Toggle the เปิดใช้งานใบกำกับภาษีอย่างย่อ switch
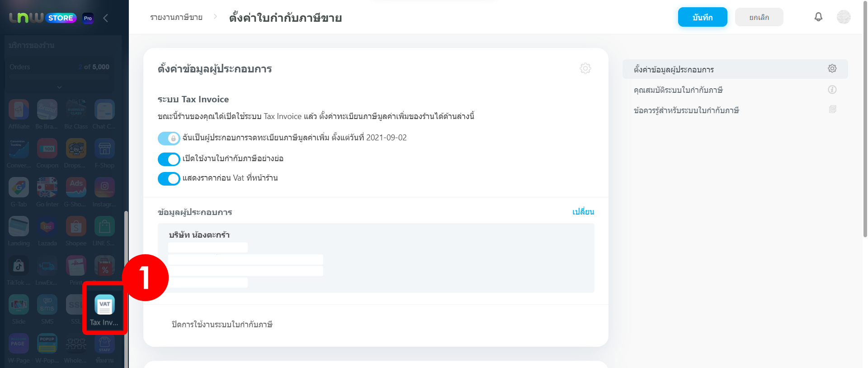The height and width of the screenshot is (368, 868). coord(169,159)
